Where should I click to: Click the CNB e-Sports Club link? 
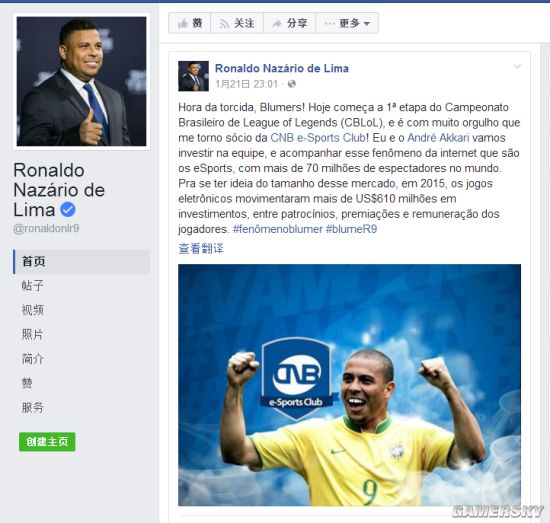coord(318,138)
